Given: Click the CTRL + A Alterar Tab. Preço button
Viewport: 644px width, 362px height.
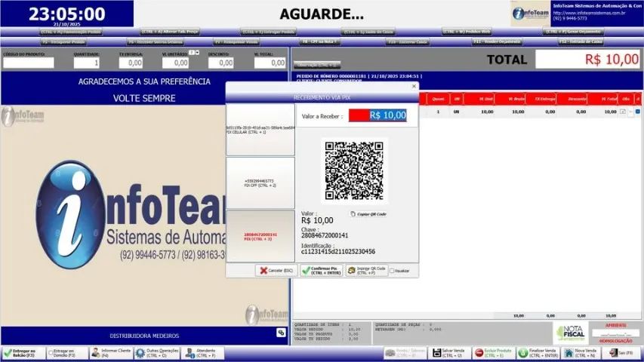Looking at the screenshot, I should tap(170, 32).
